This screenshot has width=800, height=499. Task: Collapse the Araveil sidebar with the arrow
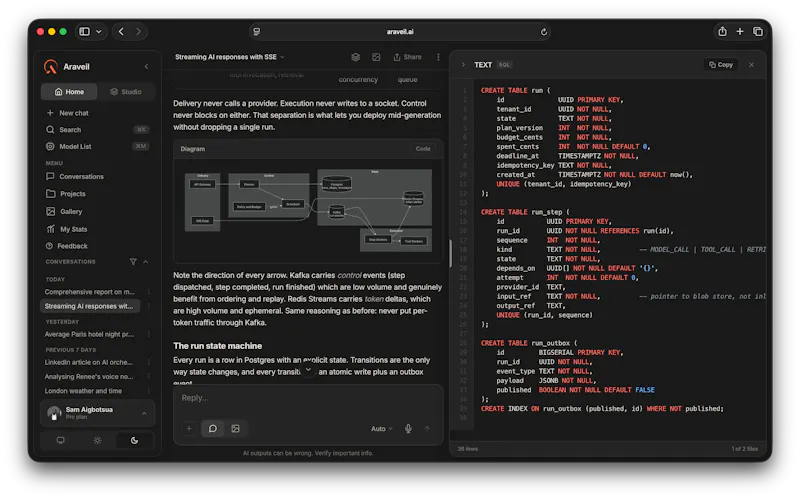(x=146, y=67)
